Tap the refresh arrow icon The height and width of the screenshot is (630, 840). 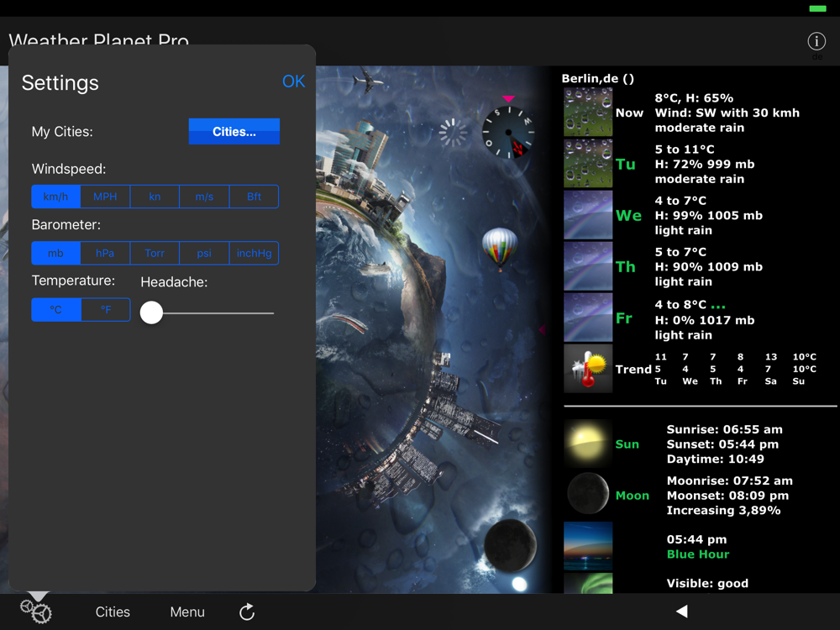[x=247, y=612]
